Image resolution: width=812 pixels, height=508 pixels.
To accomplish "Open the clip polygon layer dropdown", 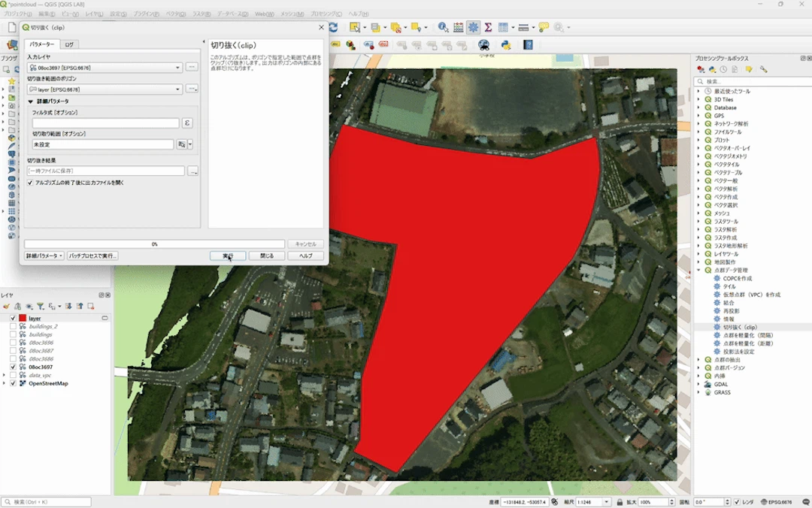I will (105, 89).
